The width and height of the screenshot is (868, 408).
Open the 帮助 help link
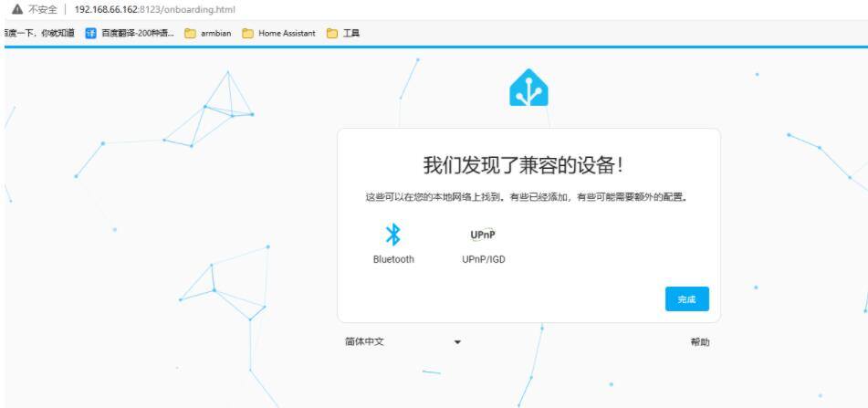[700, 342]
